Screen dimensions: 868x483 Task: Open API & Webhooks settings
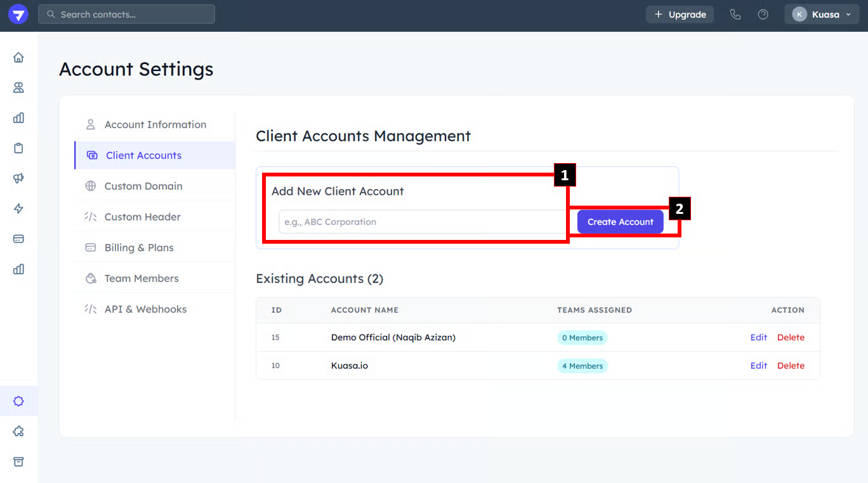[145, 309]
